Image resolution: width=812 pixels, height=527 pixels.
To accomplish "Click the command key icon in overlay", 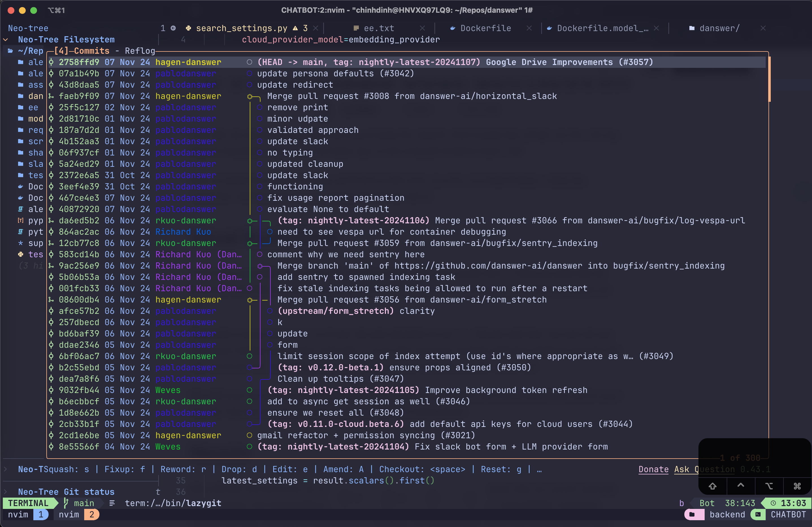I will [x=797, y=486].
